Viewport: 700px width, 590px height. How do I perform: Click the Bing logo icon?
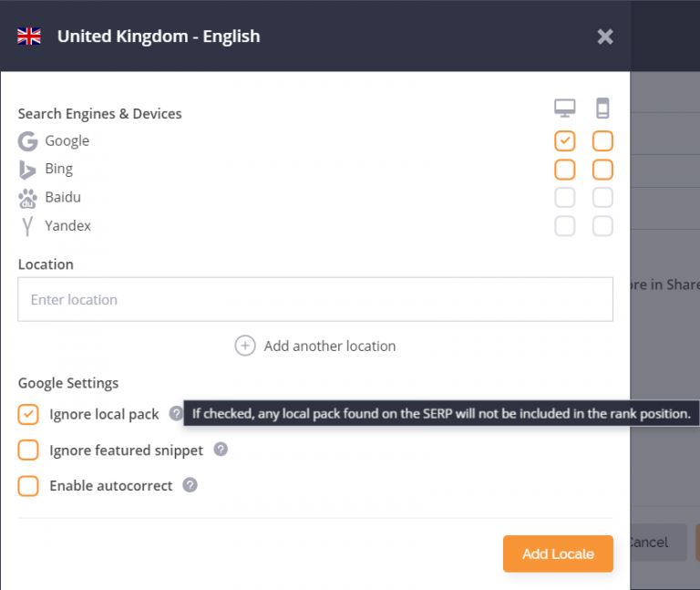tap(28, 170)
